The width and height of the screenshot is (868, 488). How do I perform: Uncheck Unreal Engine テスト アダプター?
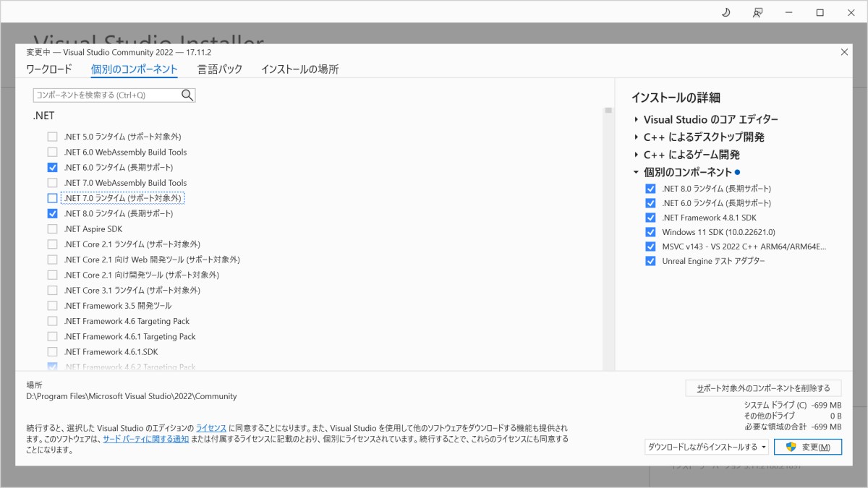click(x=650, y=261)
